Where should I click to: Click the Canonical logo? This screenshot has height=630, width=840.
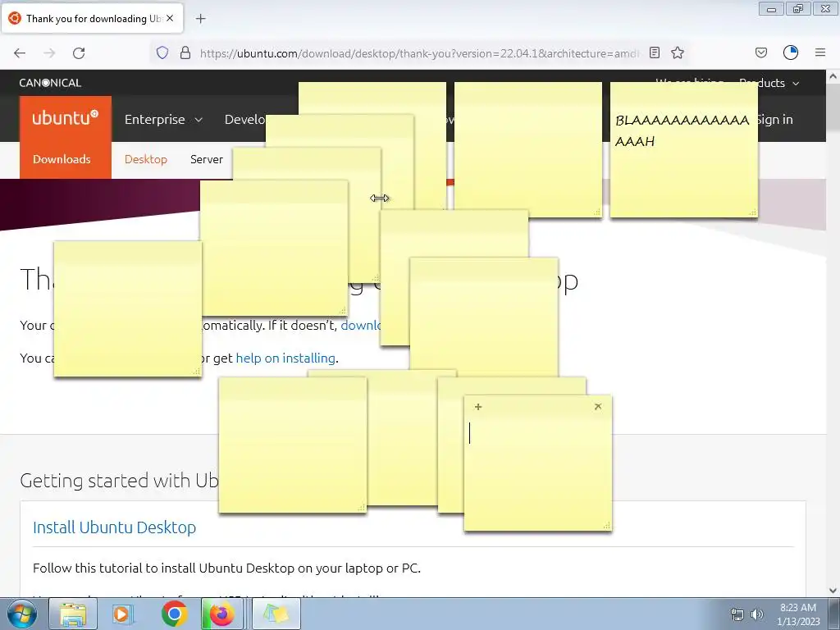[x=50, y=83]
